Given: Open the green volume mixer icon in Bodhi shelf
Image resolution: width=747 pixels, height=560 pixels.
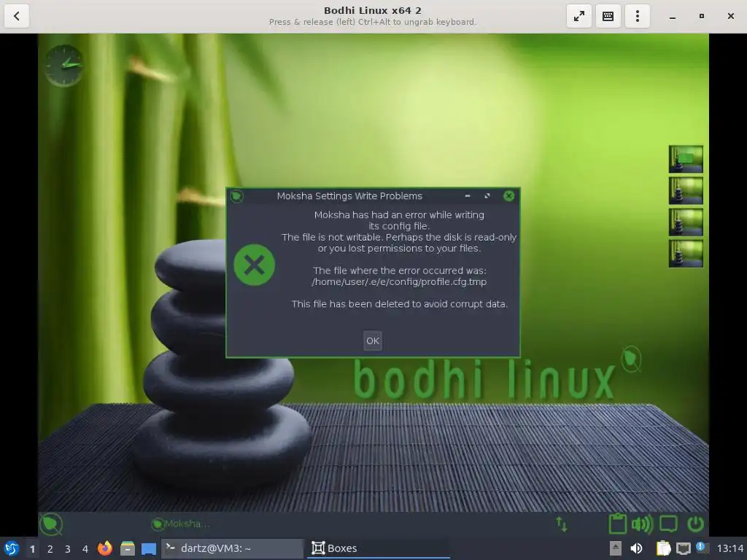Looking at the screenshot, I should (642, 524).
